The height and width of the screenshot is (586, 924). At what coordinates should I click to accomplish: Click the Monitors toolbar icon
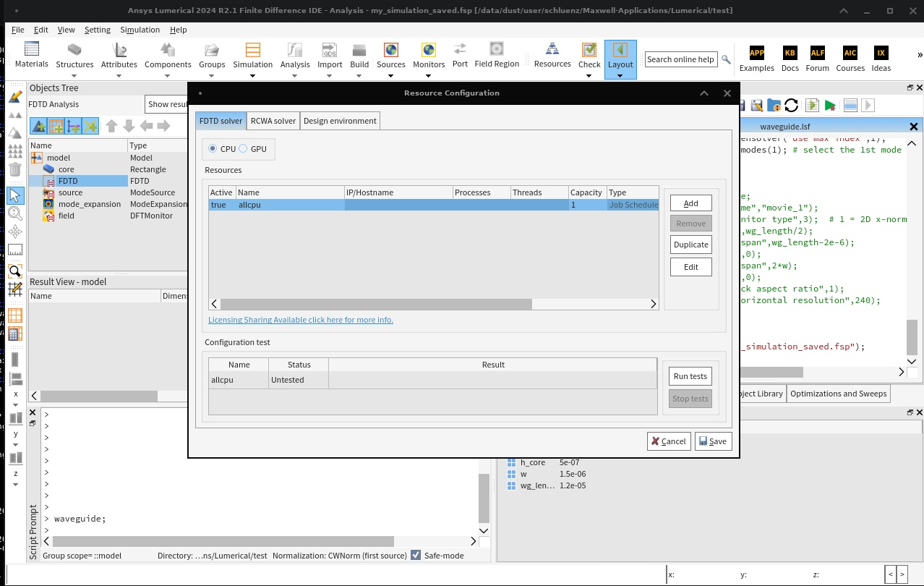pyautogui.click(x=429, y=50)
